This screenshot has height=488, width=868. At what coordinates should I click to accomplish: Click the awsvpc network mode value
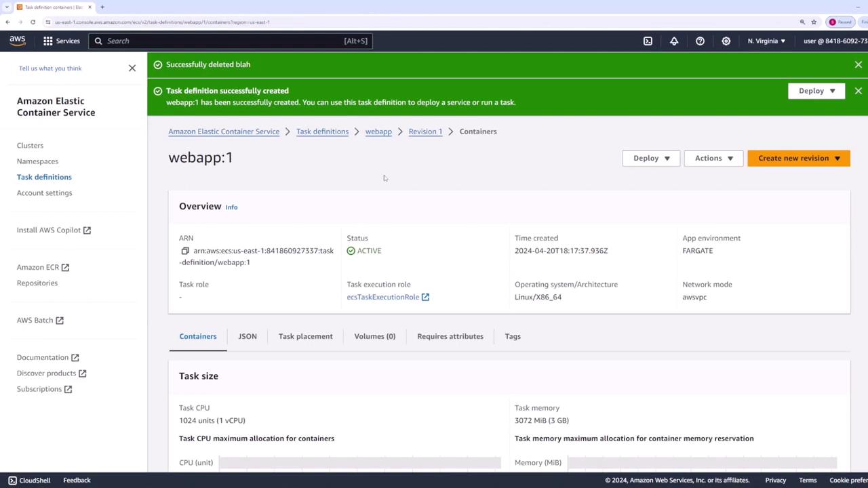tap(694, 297)
